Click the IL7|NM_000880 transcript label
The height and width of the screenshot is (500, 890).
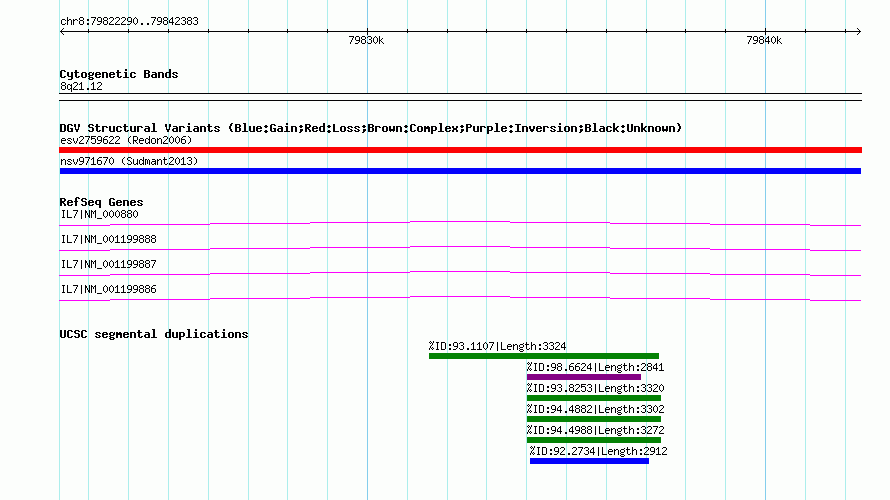coord(99,215)
